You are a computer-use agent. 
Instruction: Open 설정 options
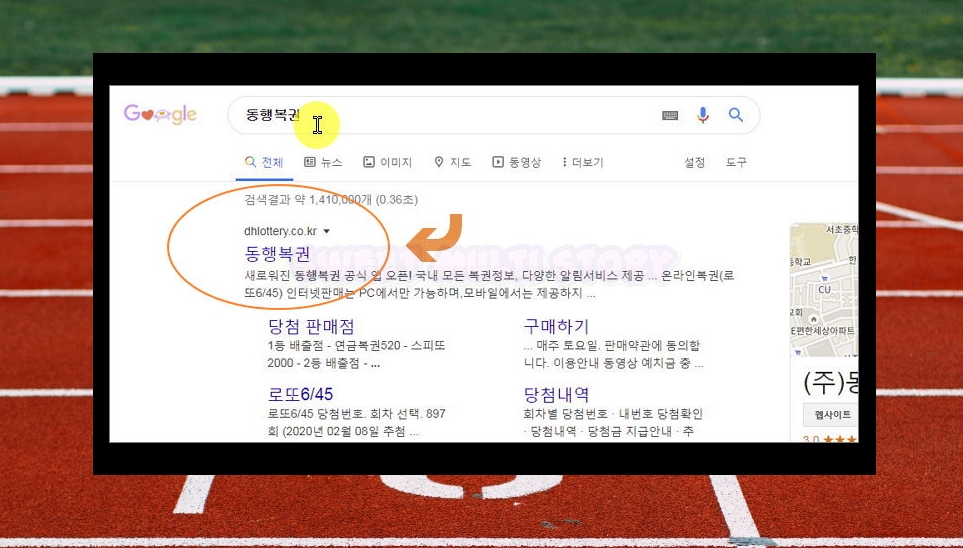pyautogui.click(x=695, y=162)
